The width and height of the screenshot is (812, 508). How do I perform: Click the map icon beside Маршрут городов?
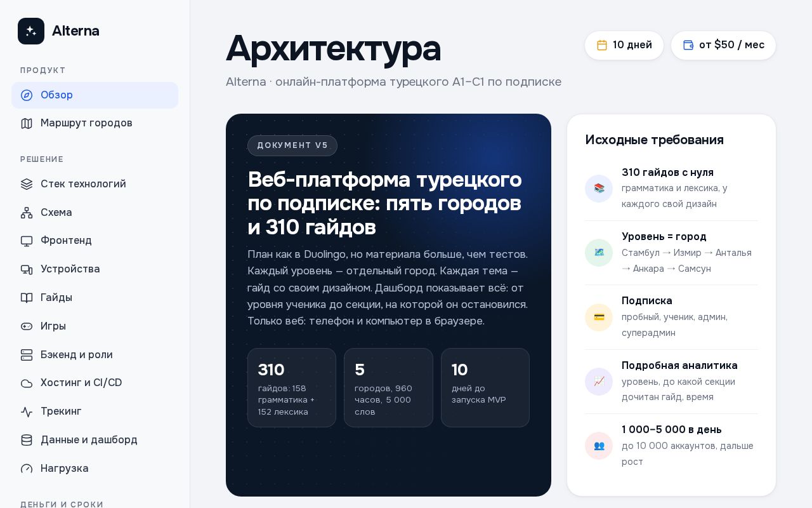27,123
